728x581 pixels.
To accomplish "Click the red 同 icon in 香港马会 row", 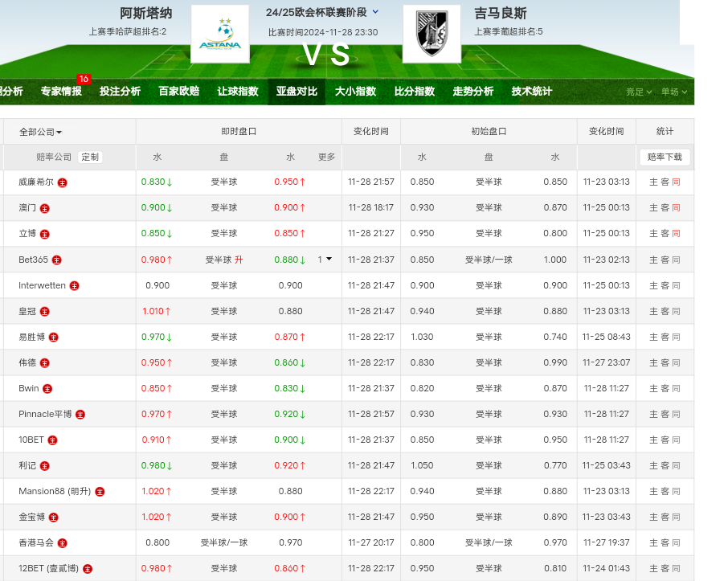I will click(x=677, y=542).
